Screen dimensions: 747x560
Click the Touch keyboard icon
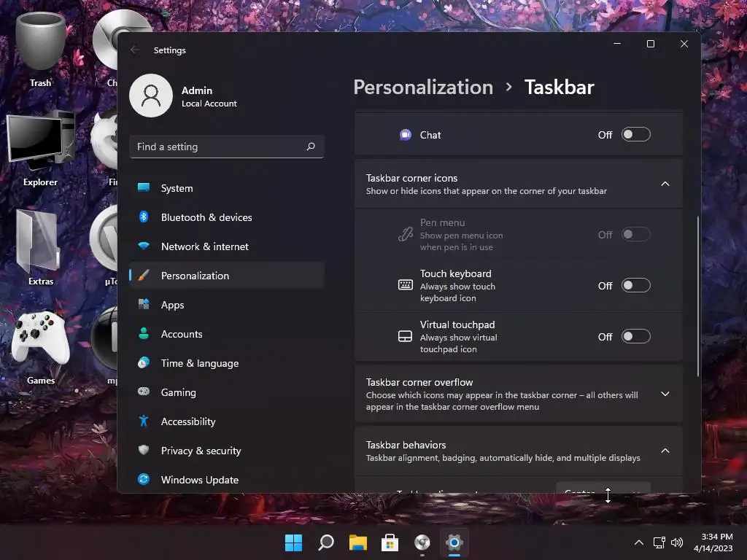click(406, 285)
